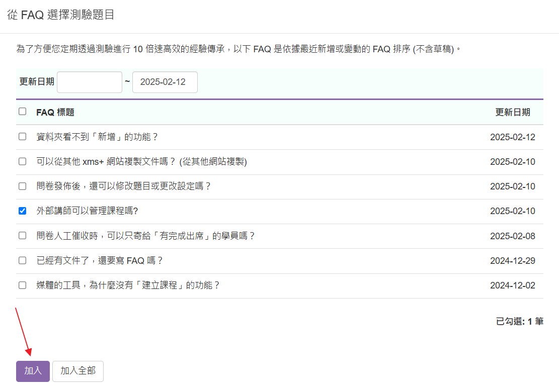Check the box for 資料夾看不到「新增」的功能
Viewport: 559px width, 392px height.
pos(22,137)
